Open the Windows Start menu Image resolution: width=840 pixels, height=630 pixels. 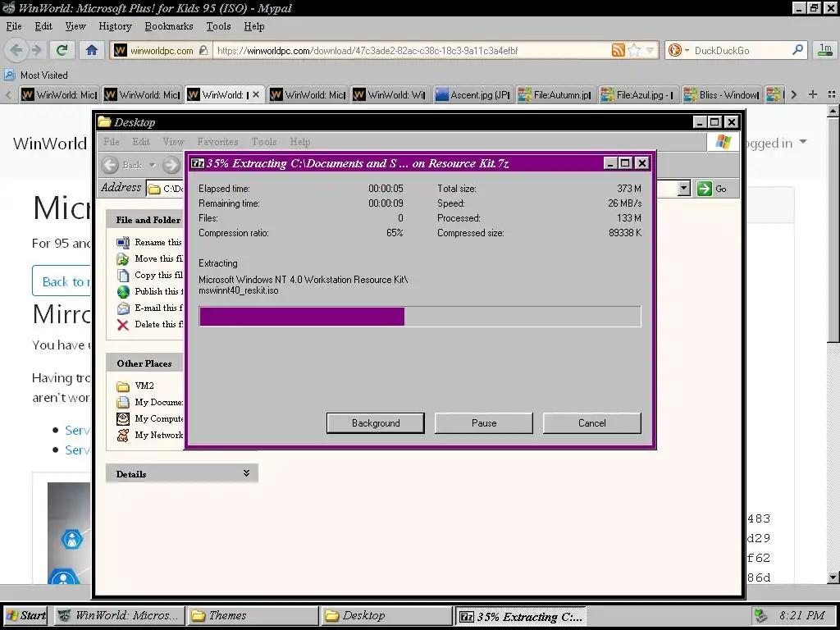click(x=25, y=615)
